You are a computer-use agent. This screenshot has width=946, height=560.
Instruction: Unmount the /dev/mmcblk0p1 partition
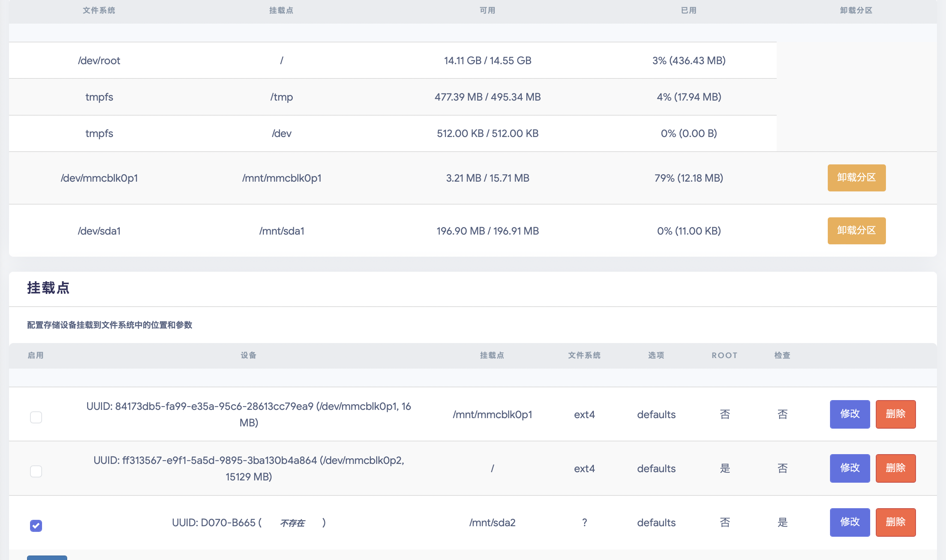856,178
